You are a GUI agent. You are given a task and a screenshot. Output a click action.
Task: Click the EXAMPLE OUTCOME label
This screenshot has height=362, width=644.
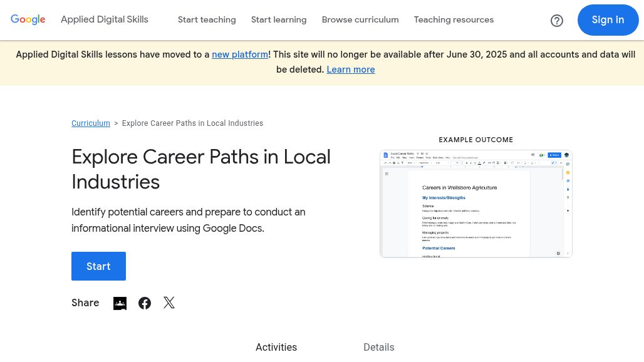(475, 140)
